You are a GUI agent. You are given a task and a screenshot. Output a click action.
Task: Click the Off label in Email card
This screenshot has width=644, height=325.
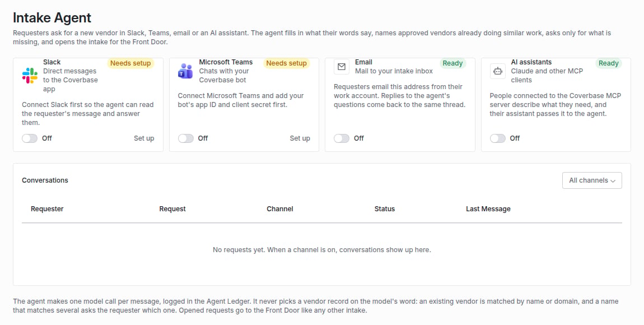tap(359, 138)
